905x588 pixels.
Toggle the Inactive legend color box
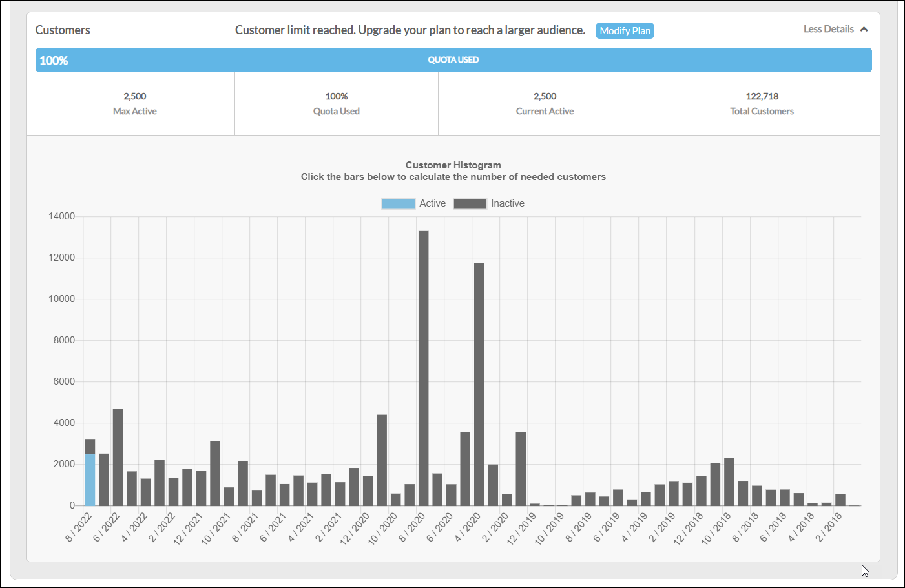point(470,204)
